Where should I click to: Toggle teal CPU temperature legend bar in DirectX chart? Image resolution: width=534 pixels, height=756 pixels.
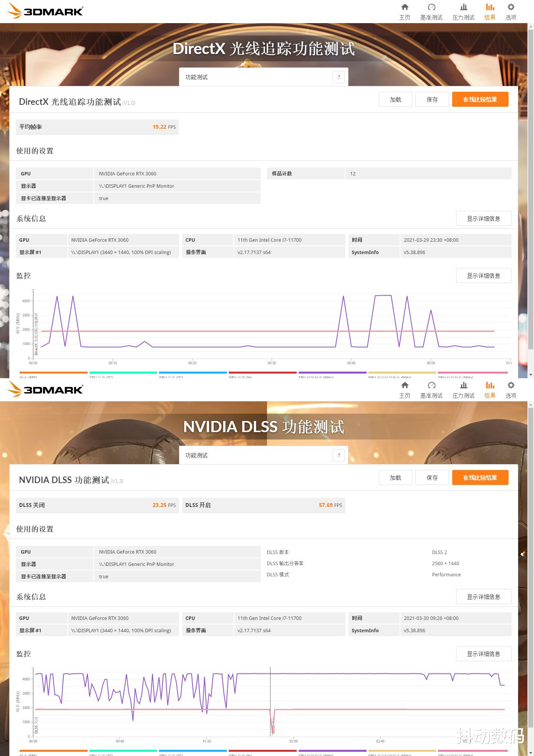(123, 373)
